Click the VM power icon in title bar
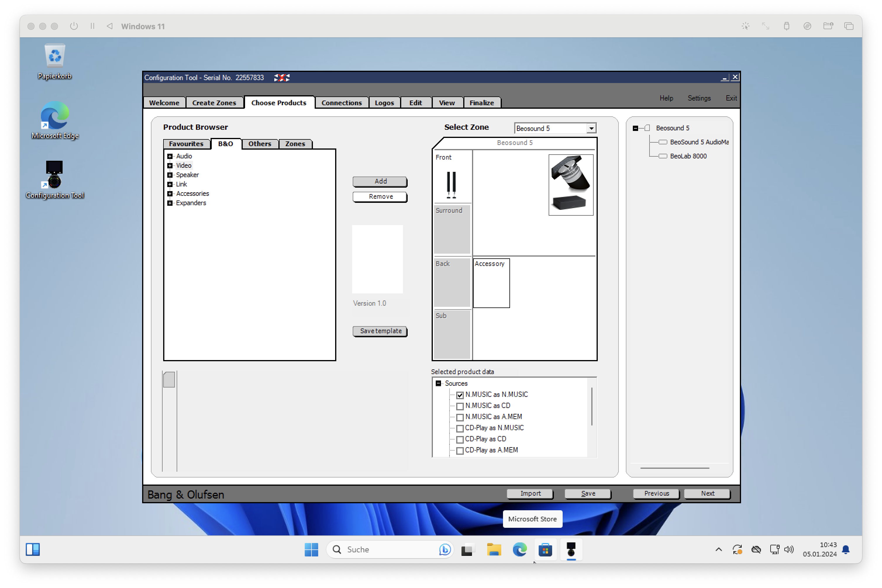Image resolution: width=882 pixels, height=588 pixels. click(x=74, y=26)
